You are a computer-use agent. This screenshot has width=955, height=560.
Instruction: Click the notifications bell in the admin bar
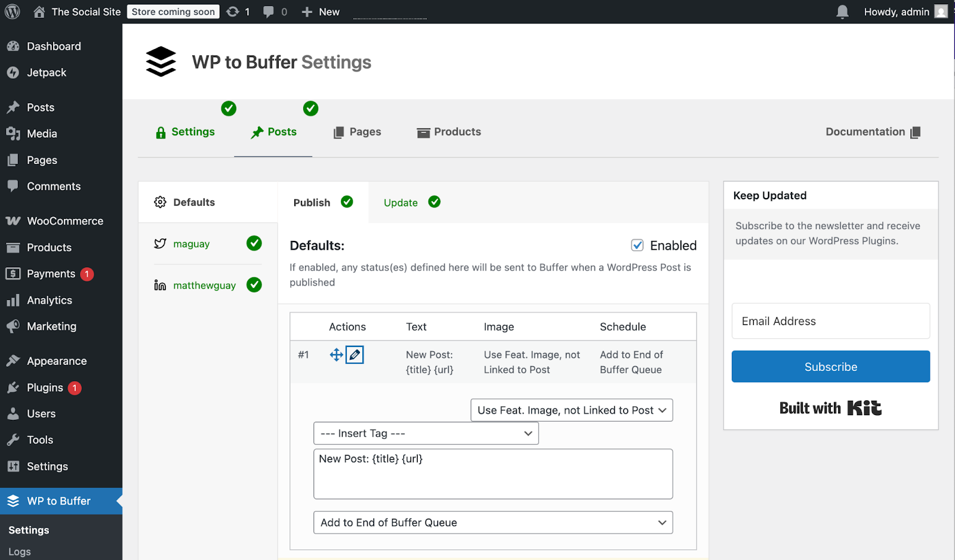[842, 11]
